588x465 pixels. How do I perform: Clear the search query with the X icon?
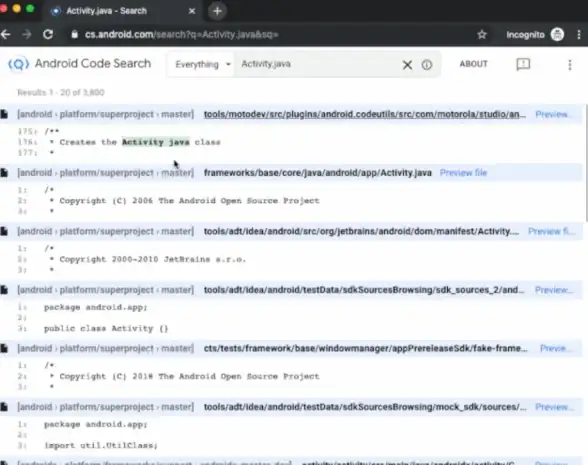pyautogui.click(x=407, y=65)
